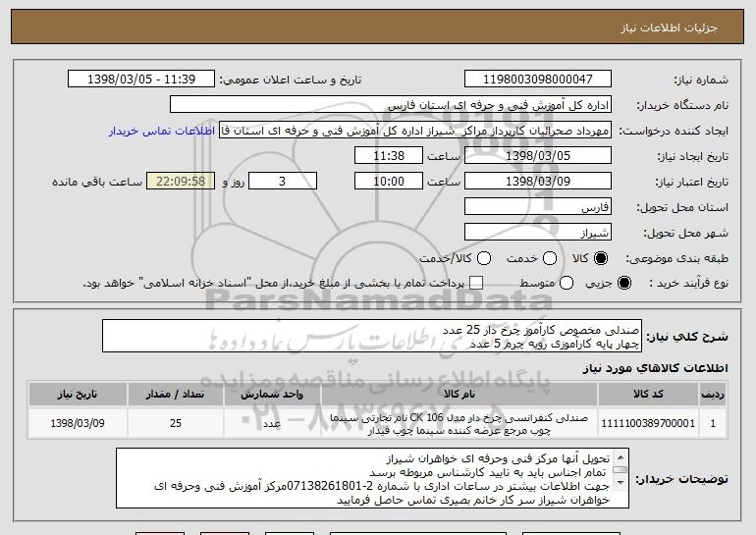
Task: Select the جزیی purchase type radio
Action: pyautogui.click(x=623, y=283)
